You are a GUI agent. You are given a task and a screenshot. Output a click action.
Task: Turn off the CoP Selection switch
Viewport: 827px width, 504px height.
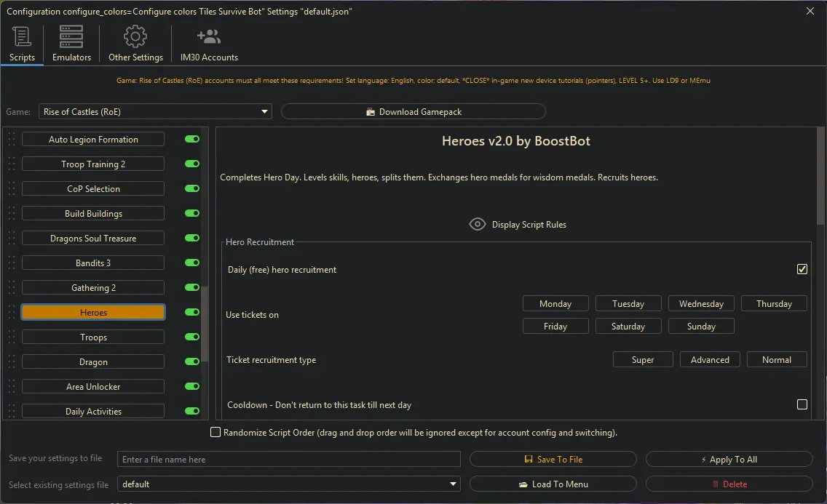(x=192, y=188)
